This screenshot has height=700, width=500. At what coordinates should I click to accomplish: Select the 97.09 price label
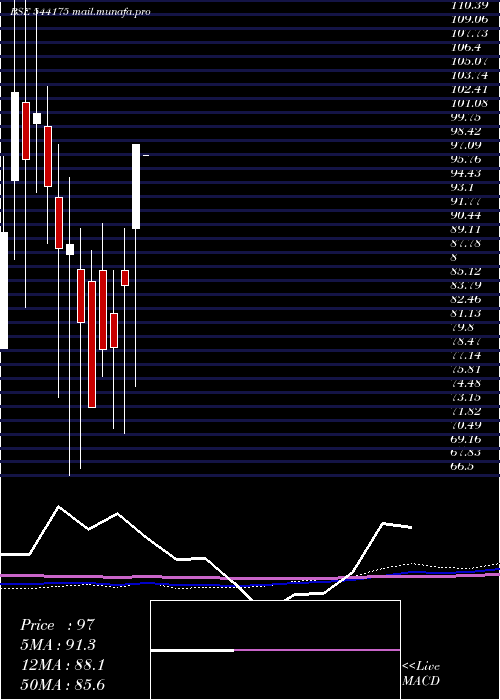point(466,145)
